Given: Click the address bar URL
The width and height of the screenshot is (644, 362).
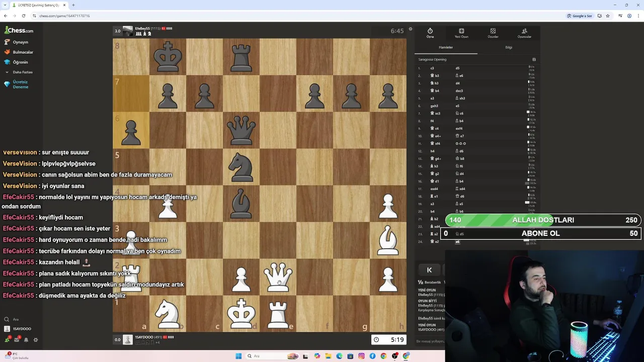Looking at the screenshot, I should pos(64,16).
